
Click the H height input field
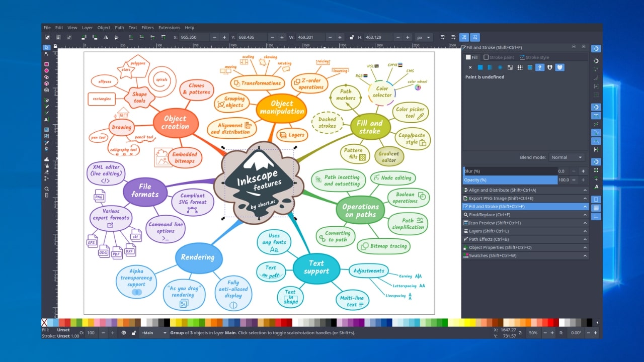379,37
